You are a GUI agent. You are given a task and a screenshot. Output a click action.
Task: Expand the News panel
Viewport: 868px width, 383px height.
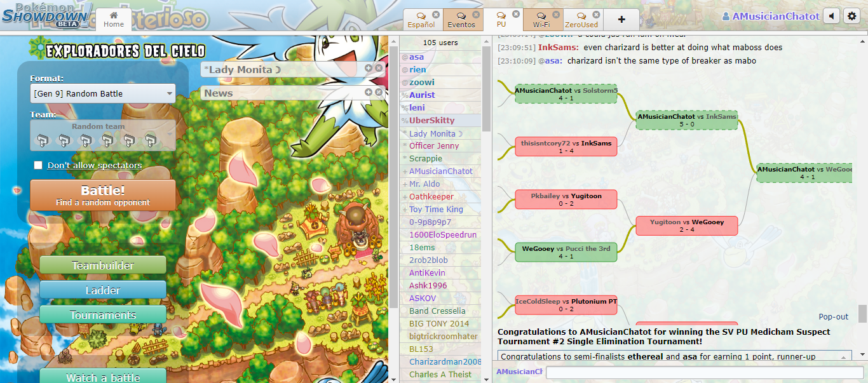(369, 92)
